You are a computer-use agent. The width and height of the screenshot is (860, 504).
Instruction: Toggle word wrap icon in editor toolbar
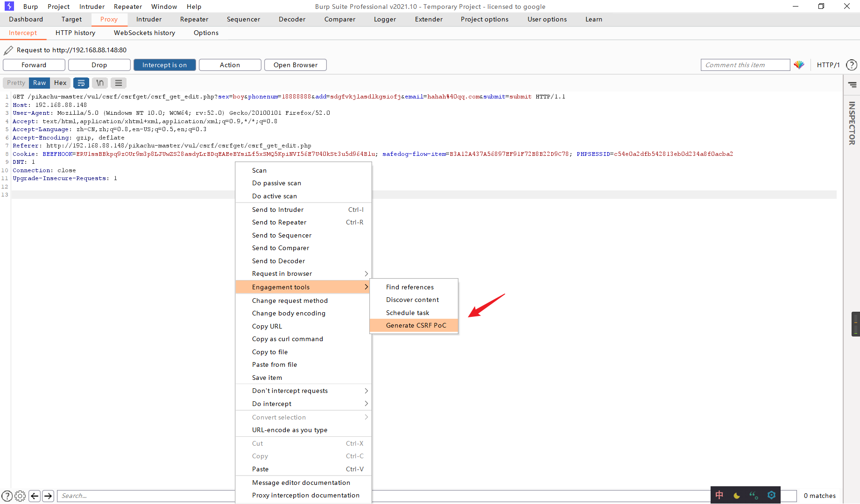(x=81, y=83)
